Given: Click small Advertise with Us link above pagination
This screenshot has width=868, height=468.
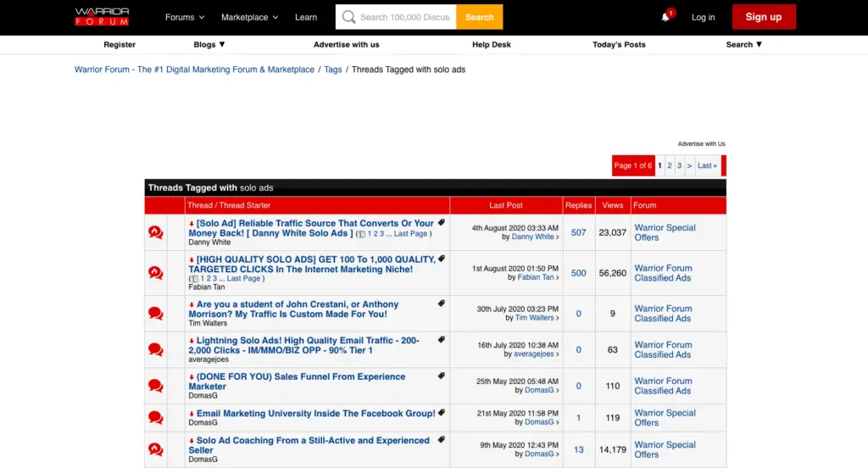Looking at the screenshot, I should pyautogui.click(x=701, y=143).
